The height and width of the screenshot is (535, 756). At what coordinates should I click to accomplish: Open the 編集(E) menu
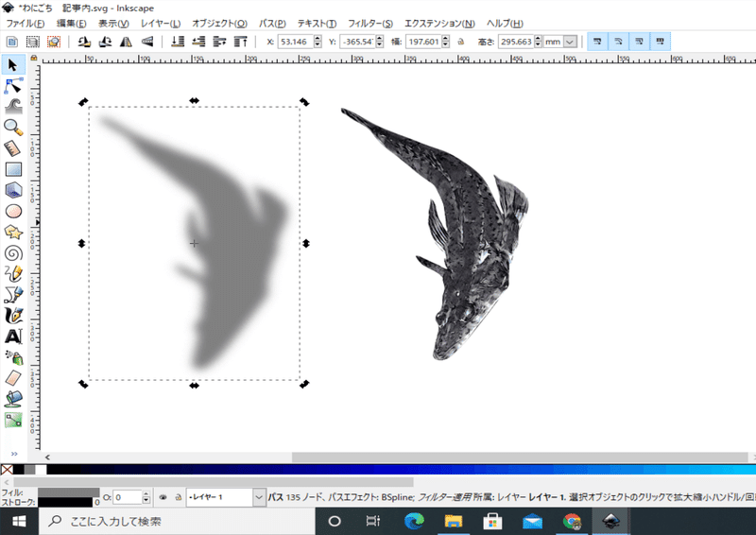point(72,23)
